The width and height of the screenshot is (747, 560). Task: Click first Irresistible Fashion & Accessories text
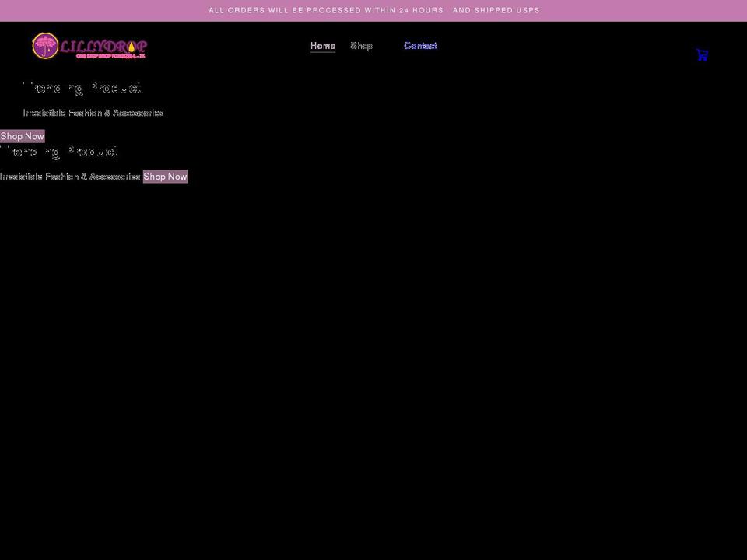93,113
